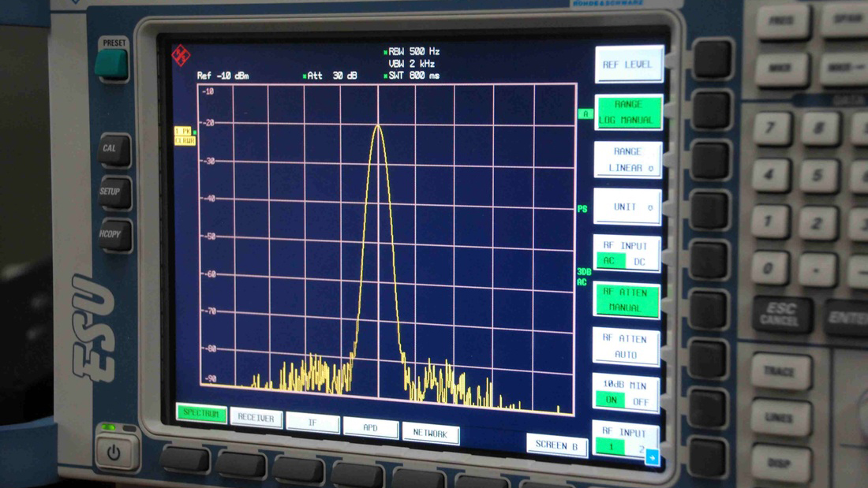Push the hardware key below the SPECTRUM tab

[185, 460]
